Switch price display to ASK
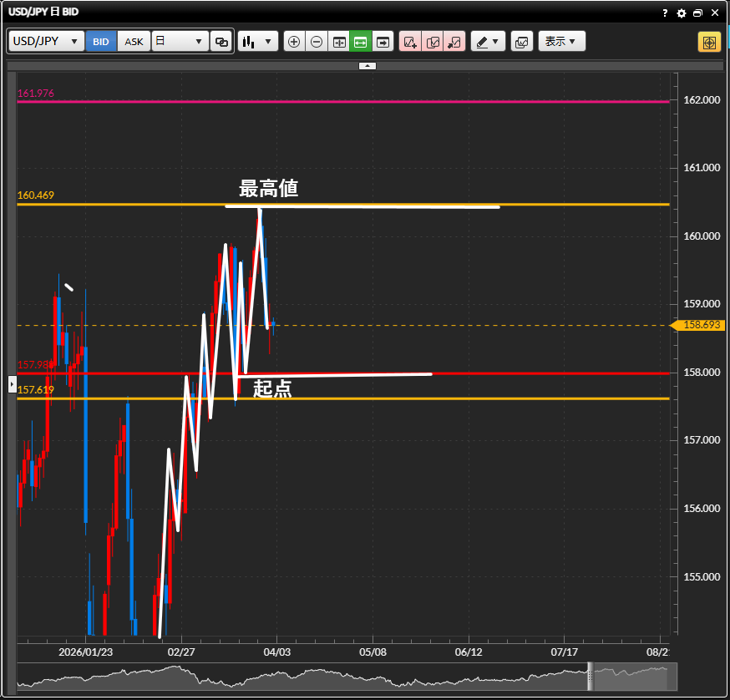 coord(134,42)
